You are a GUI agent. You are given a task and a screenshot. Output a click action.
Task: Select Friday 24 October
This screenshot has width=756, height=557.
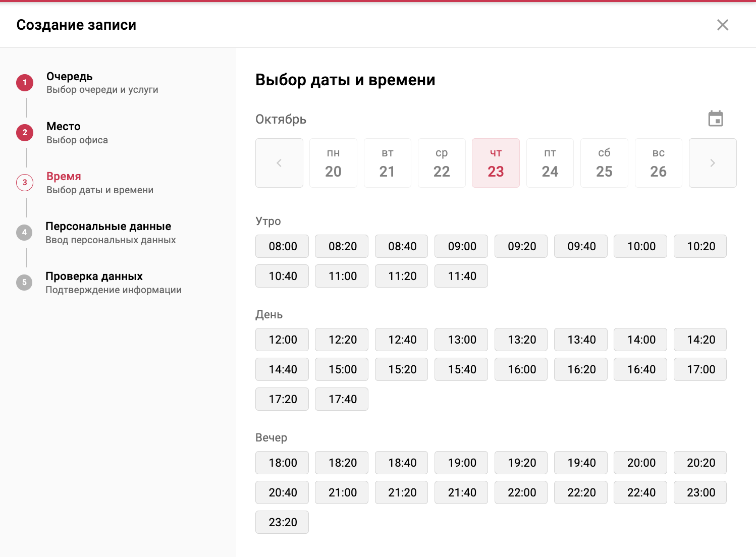click(550, 163)
